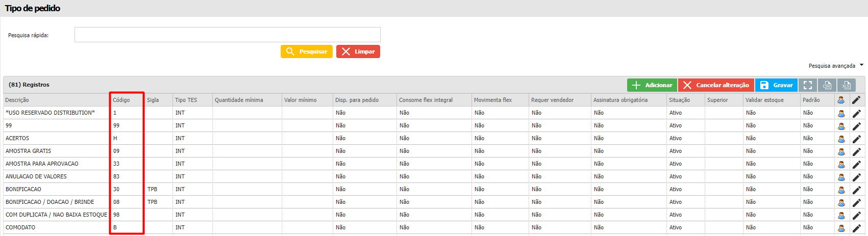
Task: Click the Pesquisar button
Action: coord(307,51)
